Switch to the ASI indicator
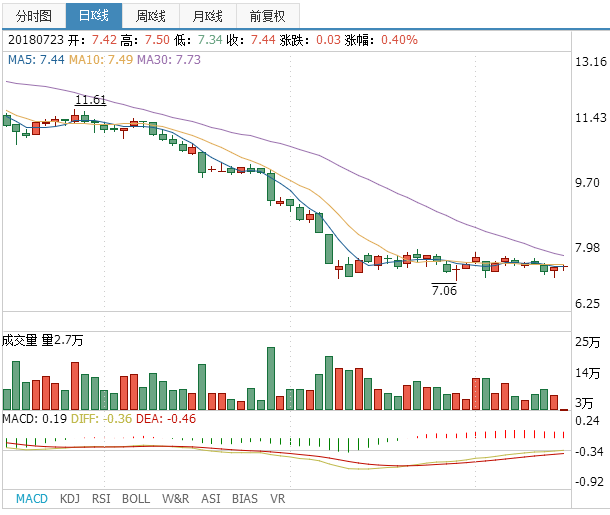 point(210,499)
